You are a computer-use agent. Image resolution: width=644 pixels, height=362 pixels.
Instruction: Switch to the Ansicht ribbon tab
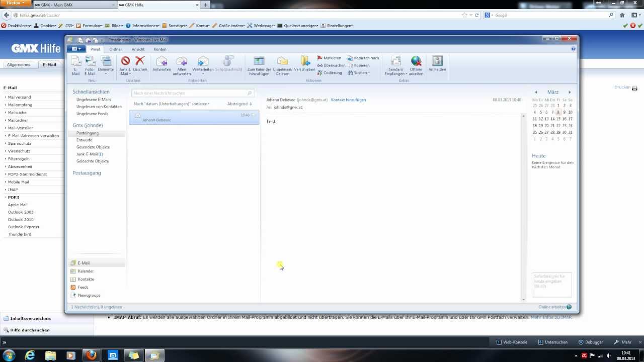pos(138,49)
